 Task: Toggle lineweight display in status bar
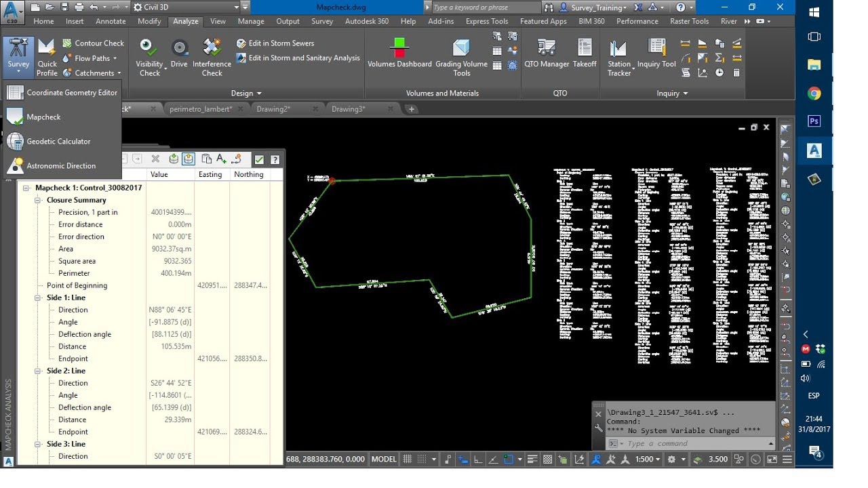(532, 459)
